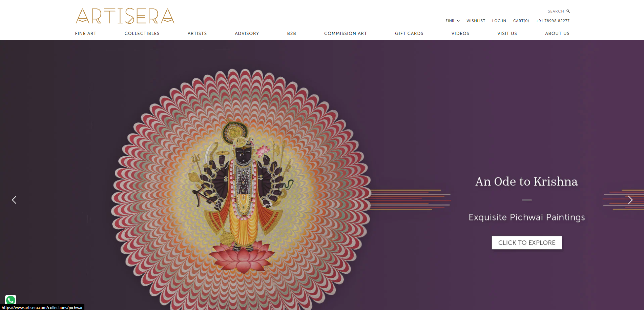Open Gift Cards page

pyautogui.click(x=409, y=33)
